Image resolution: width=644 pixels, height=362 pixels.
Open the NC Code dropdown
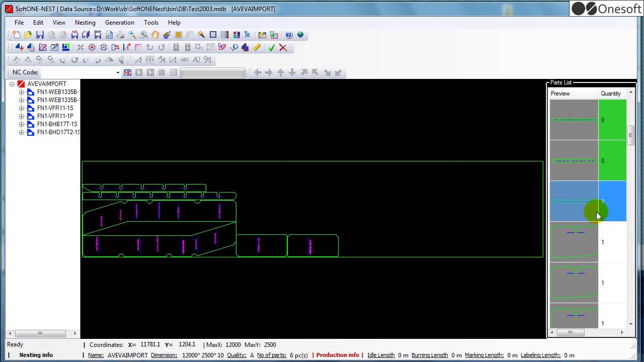[118, 72]
